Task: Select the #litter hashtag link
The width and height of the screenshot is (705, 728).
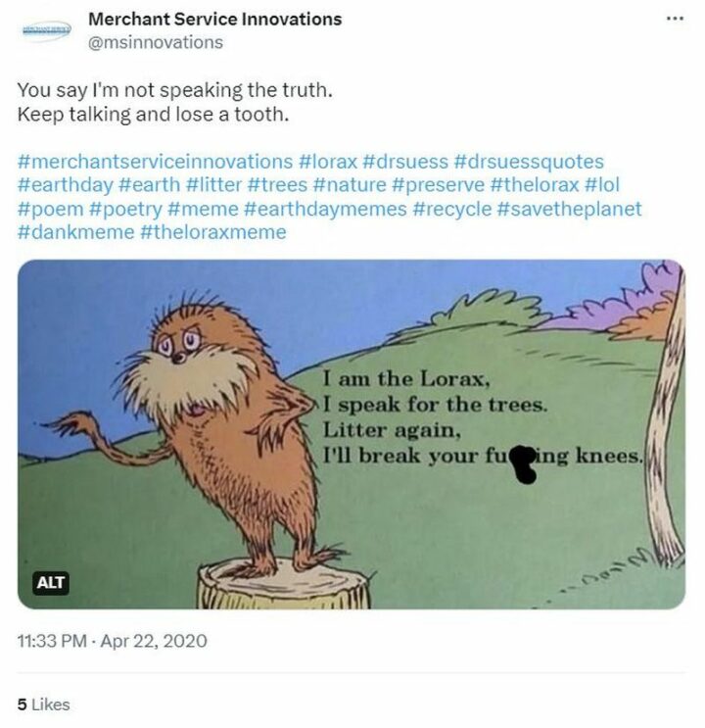Action: 213,185
